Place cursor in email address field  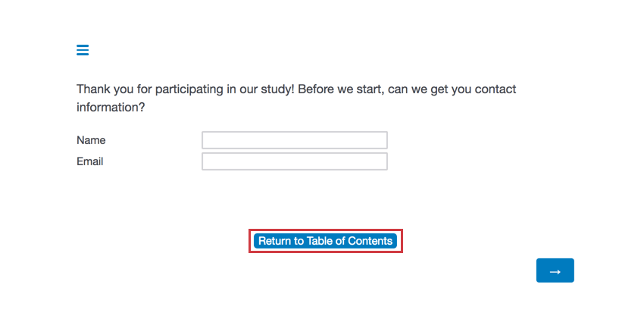(x=294, y=161)
